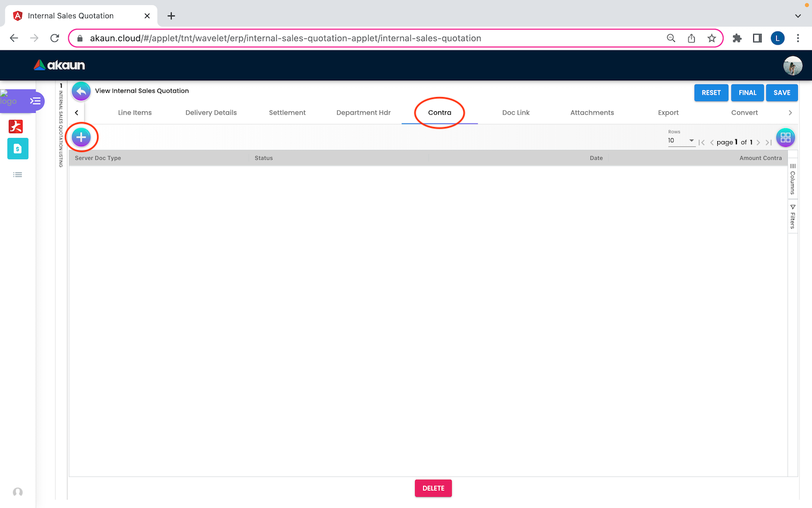The width and height of the screenshot is (812, 508).
Task: Switch to the Convert tab
Action: (x=744, y=113)
